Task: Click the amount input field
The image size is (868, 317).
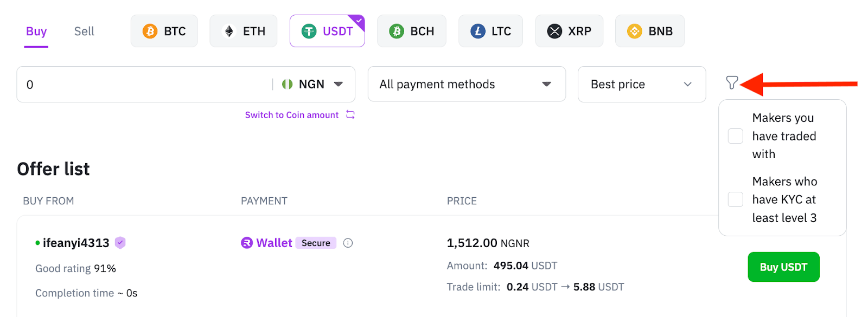Action: [x=144, y=85]
